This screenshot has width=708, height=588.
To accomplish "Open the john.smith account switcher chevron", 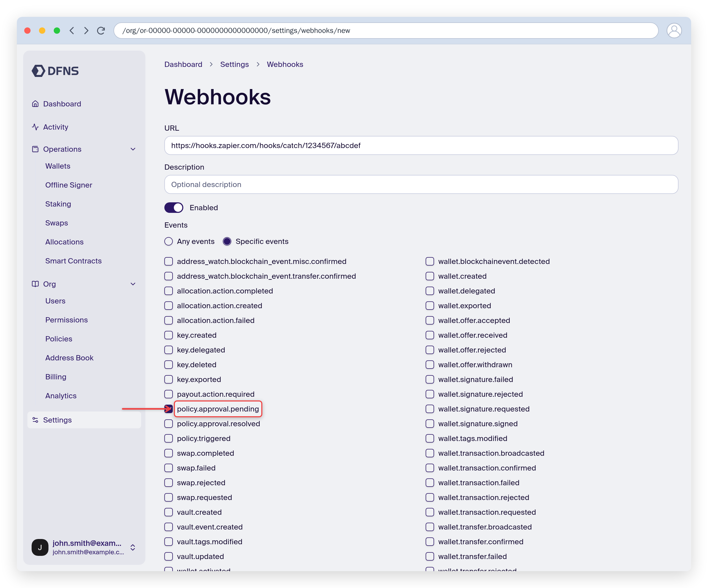I will (x=133, y=547).
